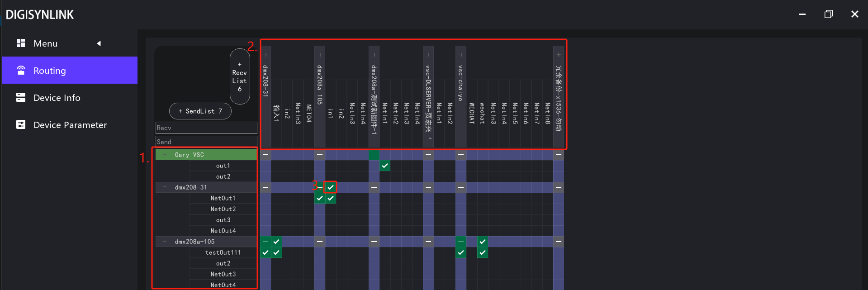Collapse the vsc-DLSERVER column group
The width and height of the screenshot is (868, 290).
[x=428, y=55]
